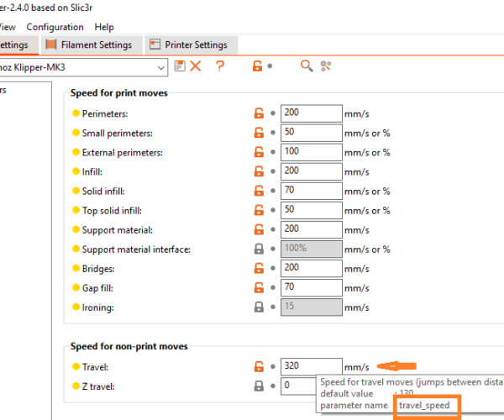This screenshot has height=420, width=504.
Task: Click the External perimeters speed field
Action: point(311,152)
